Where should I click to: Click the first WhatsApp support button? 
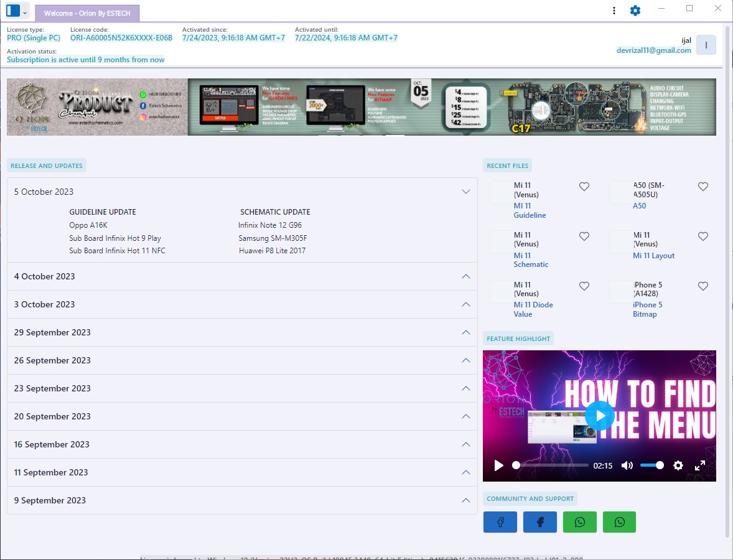[x=579, y=522]
